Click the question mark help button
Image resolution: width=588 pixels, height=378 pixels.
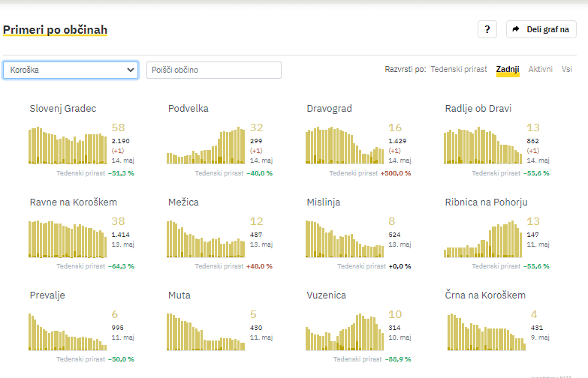(487, 29)
